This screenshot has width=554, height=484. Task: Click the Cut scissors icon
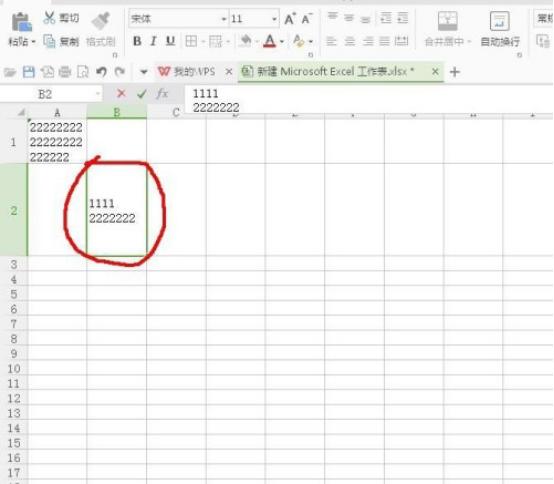tap(49, 17)
